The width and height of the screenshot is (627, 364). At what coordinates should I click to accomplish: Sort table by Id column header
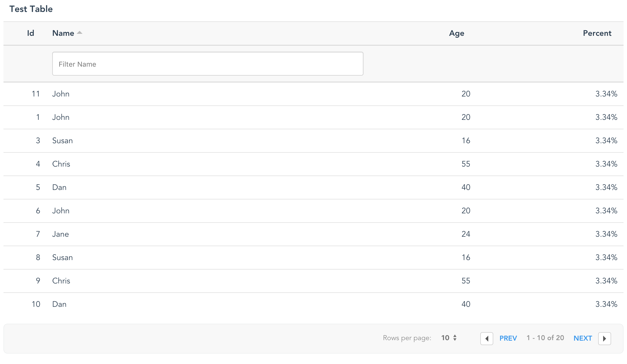point(30,33)
